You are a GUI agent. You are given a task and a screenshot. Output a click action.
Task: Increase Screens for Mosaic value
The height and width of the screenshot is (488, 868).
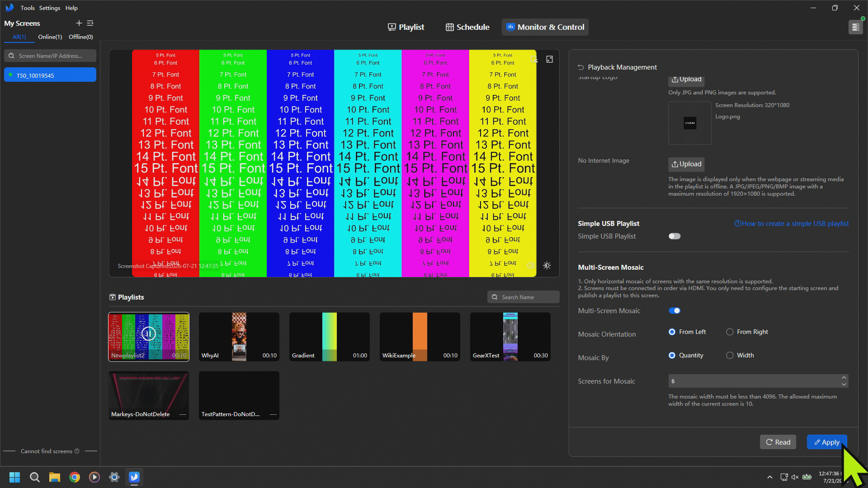844,378
